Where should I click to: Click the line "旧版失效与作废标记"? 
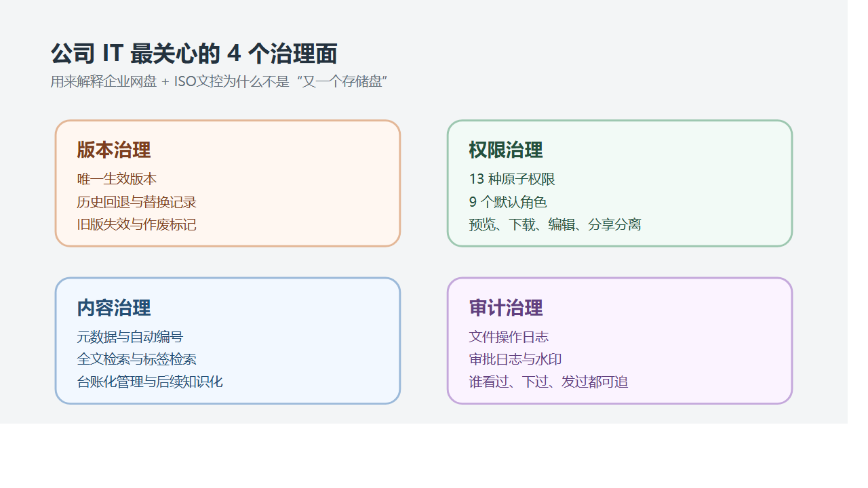coord(136,224)
